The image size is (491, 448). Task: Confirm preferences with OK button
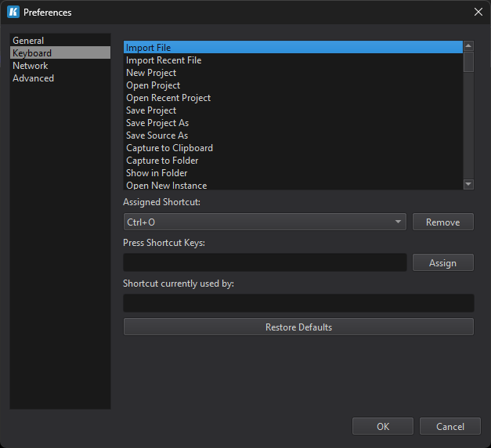pyautogui.click(x=383, y=427)
